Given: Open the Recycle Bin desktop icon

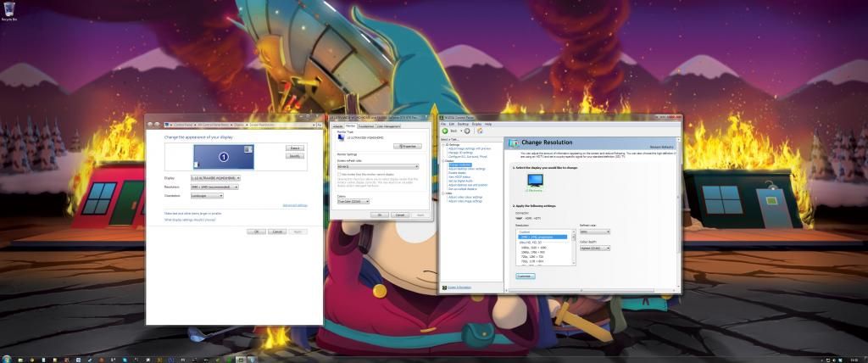Looking at the screenshot, I should point(8,11).
